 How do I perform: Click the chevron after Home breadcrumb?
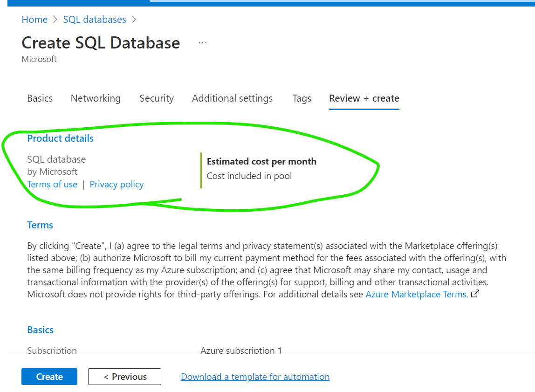coord(54,20)
